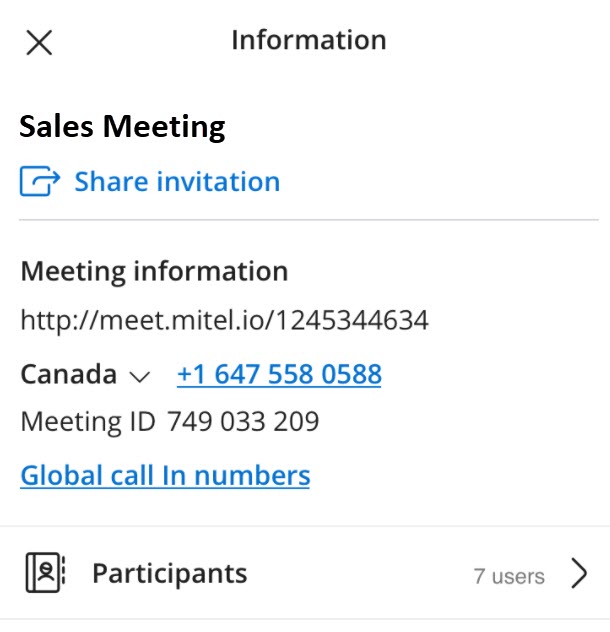The width and height of the screenshot is (610, 632).
Task: Click the Participants contact book icon
Action: pyautogui.click(x=44, y=573)
